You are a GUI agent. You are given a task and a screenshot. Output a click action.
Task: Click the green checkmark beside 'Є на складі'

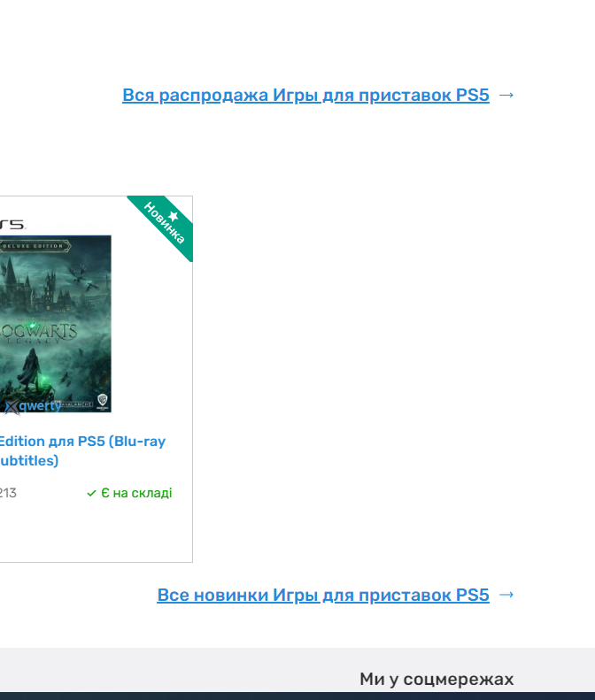click(91, 493)
